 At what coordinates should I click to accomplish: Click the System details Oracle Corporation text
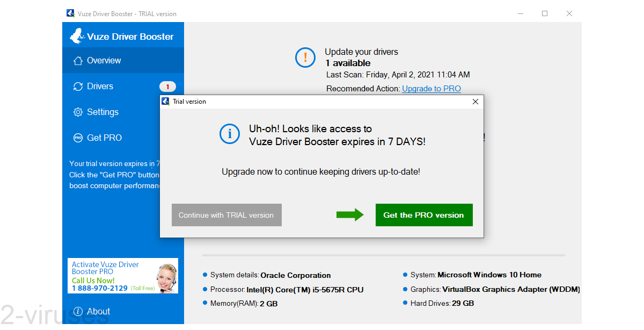[x=270, y=275]
